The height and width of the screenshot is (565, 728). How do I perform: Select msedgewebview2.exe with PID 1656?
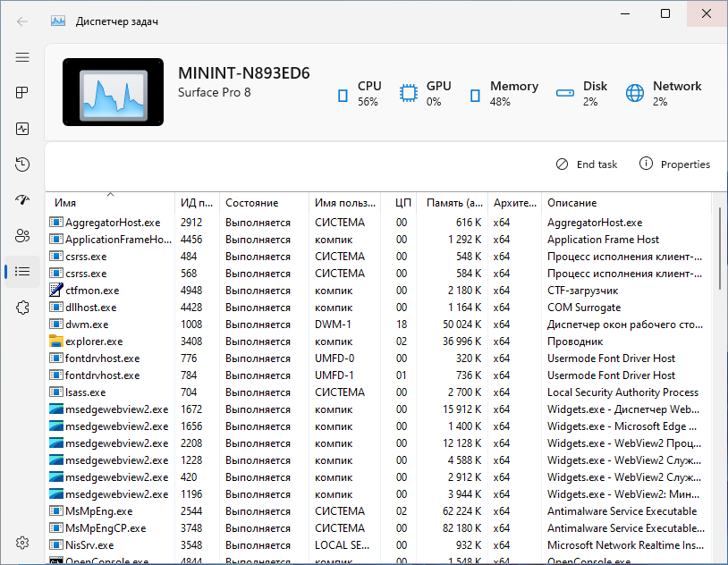point(378,426)
